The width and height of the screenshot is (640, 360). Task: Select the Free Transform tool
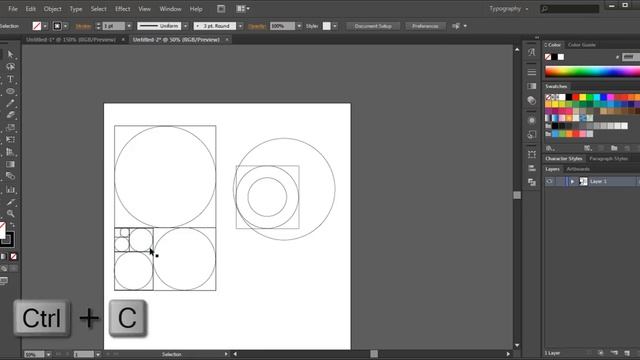click(x=10, y=140)
